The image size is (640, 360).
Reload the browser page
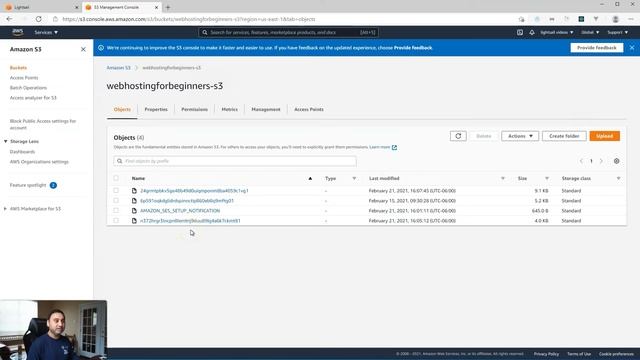pos(38,19)
